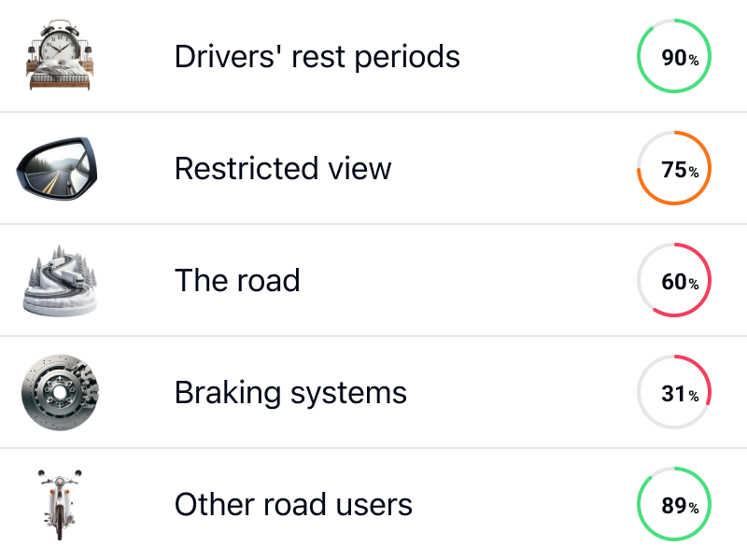This screenshot has height=560, width=747.
Task: Click the side mirror icon
Action: 57,168
